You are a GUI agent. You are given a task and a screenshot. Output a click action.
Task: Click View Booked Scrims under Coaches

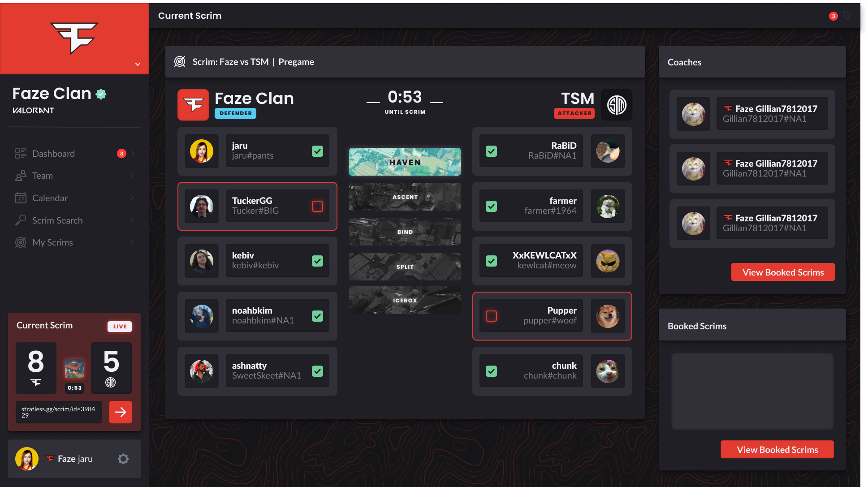click(783, 272)
